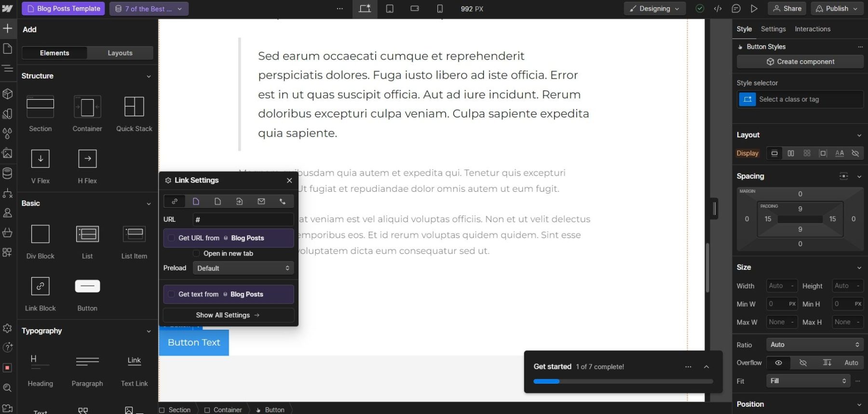Viewport: 868px width, 414px height.
Task: Select the Phone link type icon
Action: click(x=283, y=201)
